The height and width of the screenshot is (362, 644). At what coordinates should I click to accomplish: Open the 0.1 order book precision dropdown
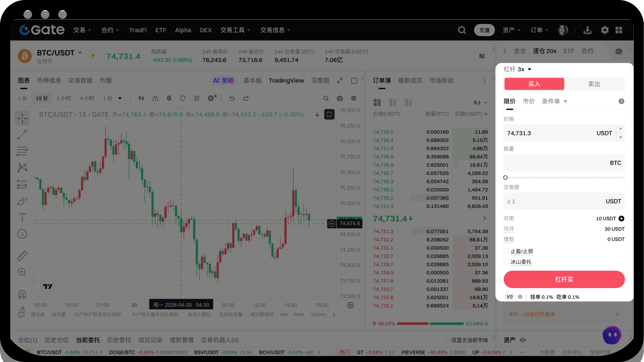click(x=480, y=103)
